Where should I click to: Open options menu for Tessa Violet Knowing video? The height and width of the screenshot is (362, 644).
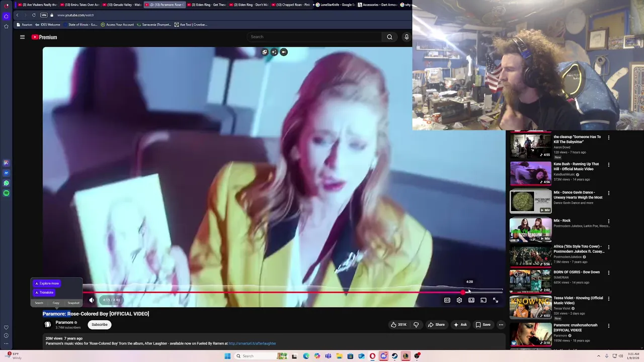[x=608, y=299]
